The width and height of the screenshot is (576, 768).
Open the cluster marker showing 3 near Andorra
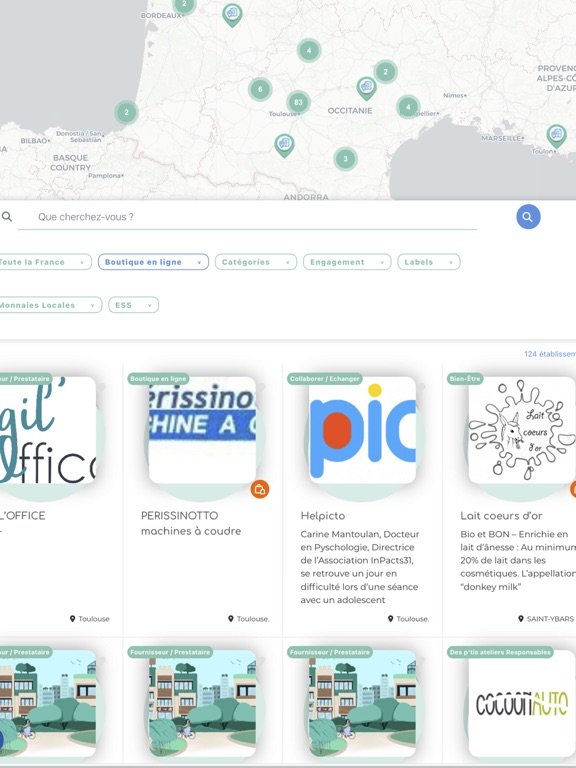[345, 159]
